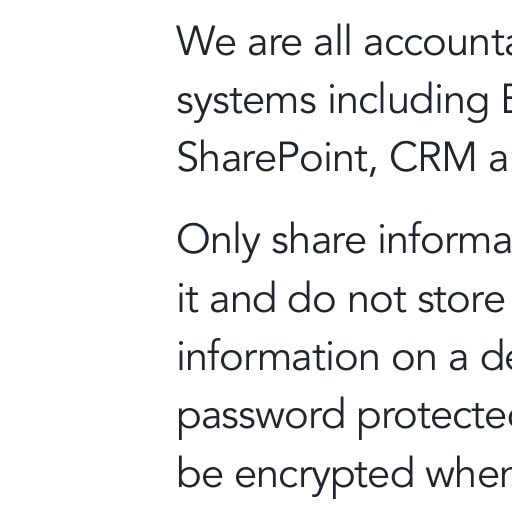Image resolution: width=512 pixels, height=512 pixels.
Task: Click the word "share" after "Only"
Action: (319, 239)
